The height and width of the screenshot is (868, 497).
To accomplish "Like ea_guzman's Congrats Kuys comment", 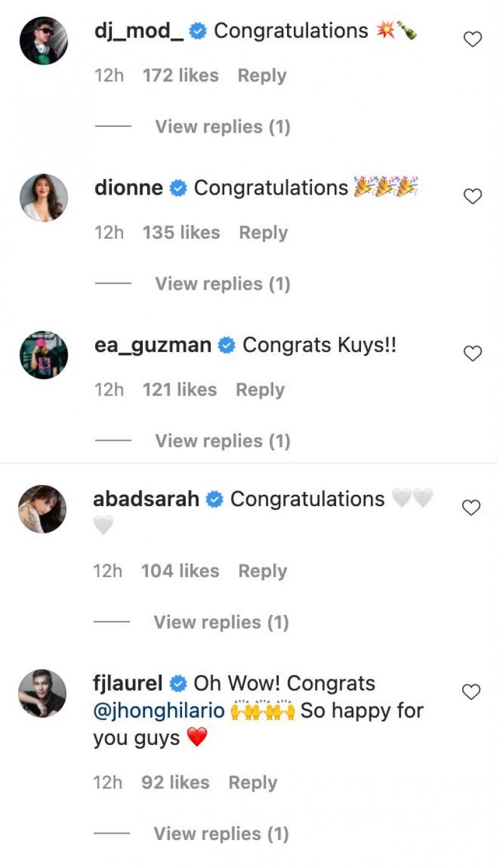I will pyautogui.click(x=473, y=354).
